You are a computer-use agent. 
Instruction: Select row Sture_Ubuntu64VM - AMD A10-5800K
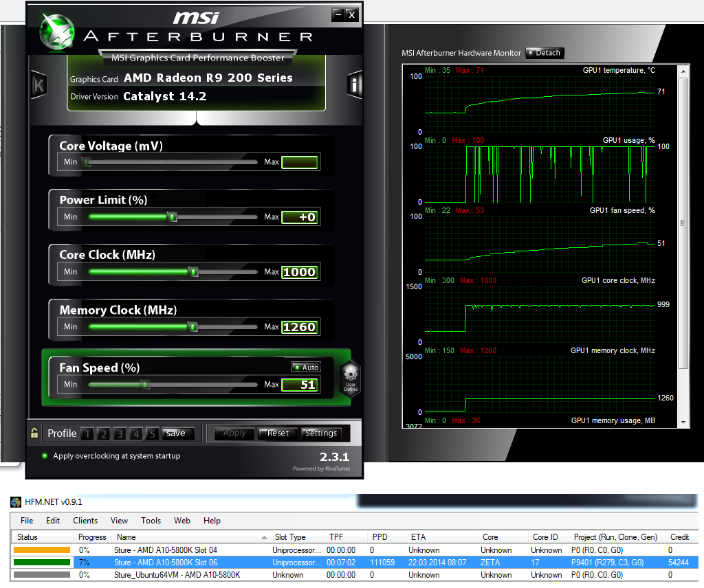355,575
